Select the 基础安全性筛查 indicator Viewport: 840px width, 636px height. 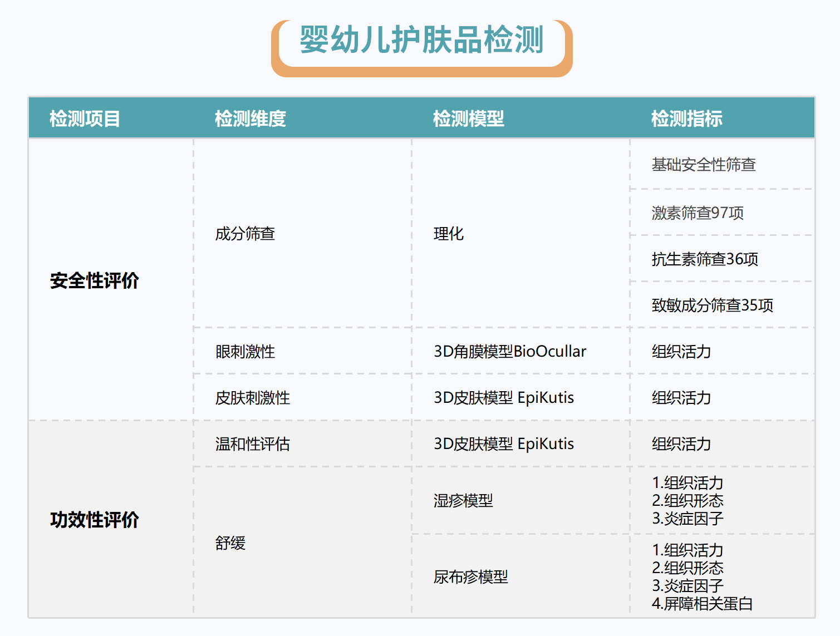[703, 165]
